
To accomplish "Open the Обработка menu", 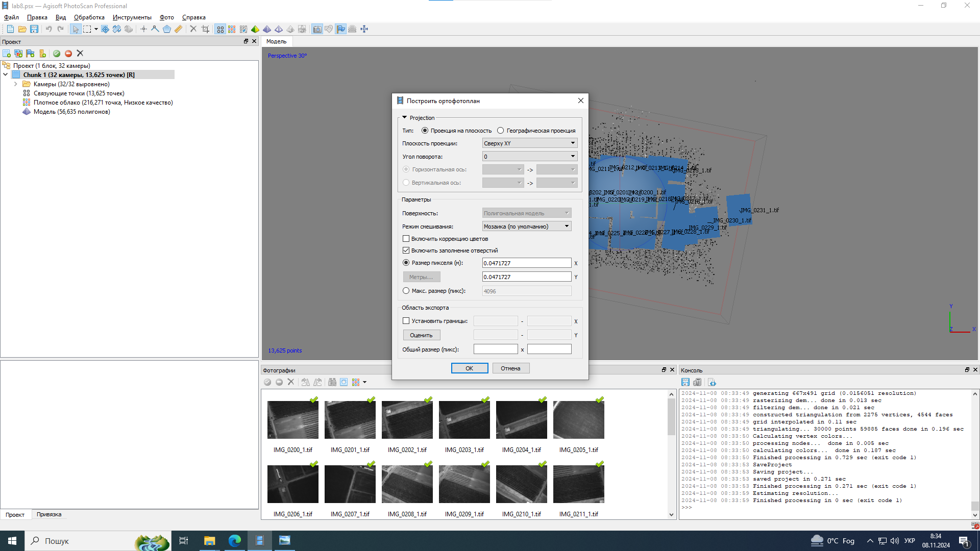I will 89,17.
